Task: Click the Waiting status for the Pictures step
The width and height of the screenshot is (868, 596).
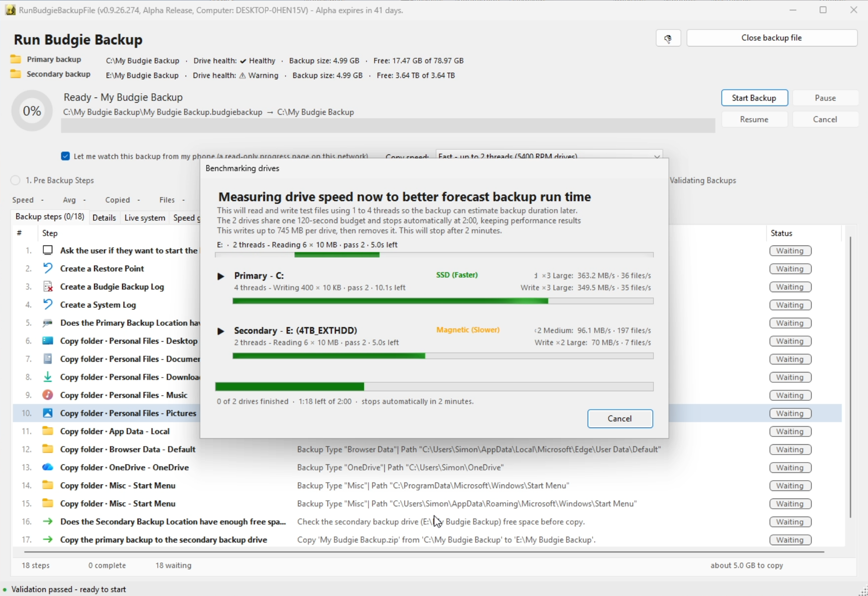Action: click(790, 414)
